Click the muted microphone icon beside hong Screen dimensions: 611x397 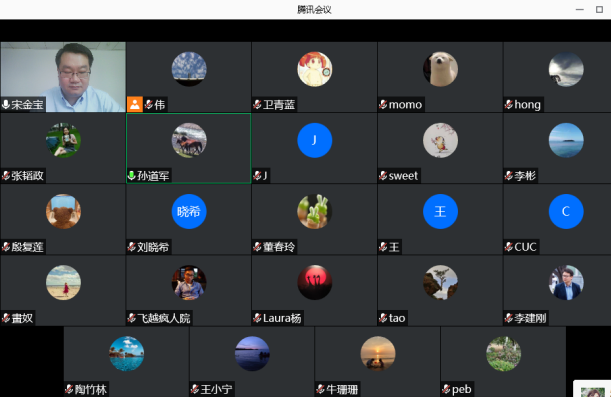509,104
